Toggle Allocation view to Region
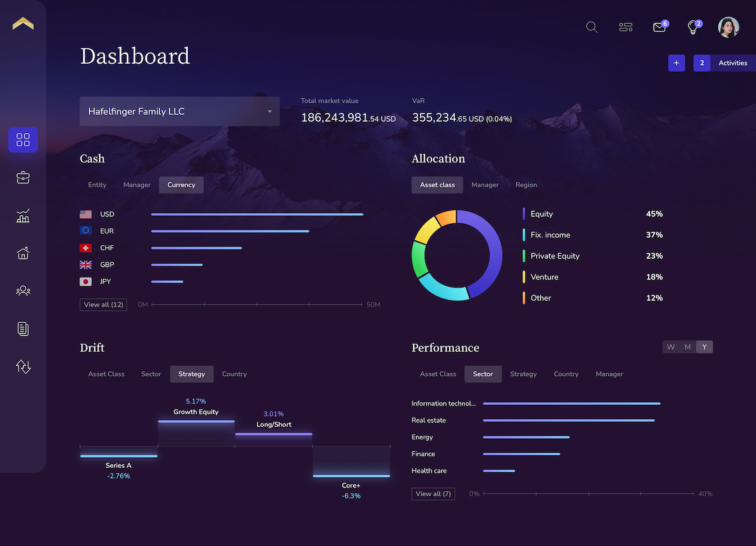 (x=526, y=185)
